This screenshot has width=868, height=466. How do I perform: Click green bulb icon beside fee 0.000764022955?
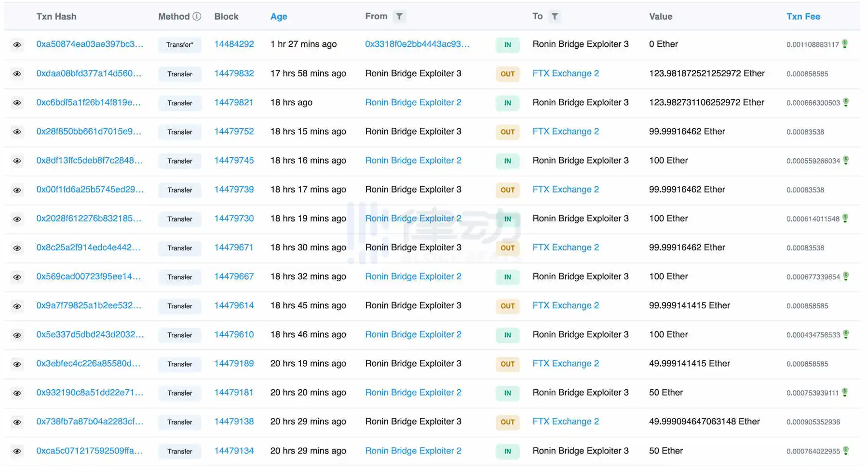tap(845, 451)
